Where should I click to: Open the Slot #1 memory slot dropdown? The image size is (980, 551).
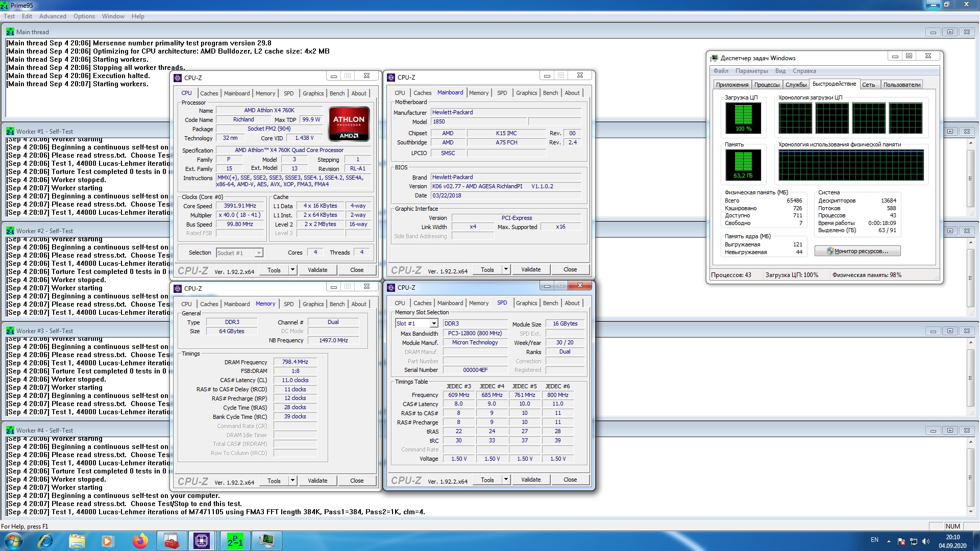(x=433, y=323)
